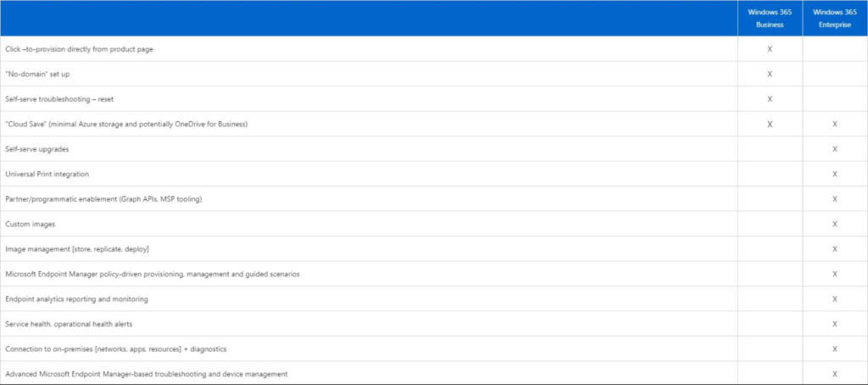Click the "Windows 365 Business" column header
The image size is (868, 385).
click(770, 19)
